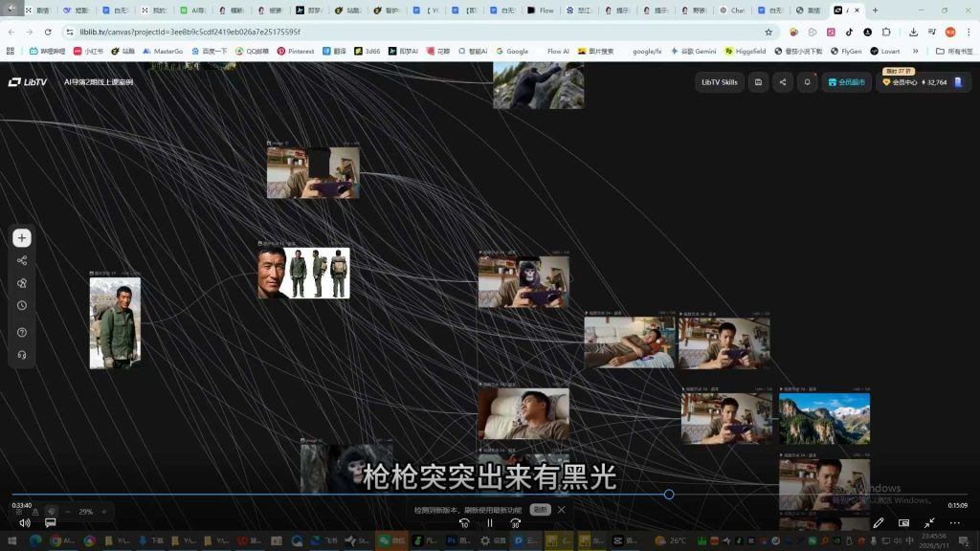This screenshot has height=551, width=980.
Task: Dismiss the new version notification
Action: (x=561, y=510)
